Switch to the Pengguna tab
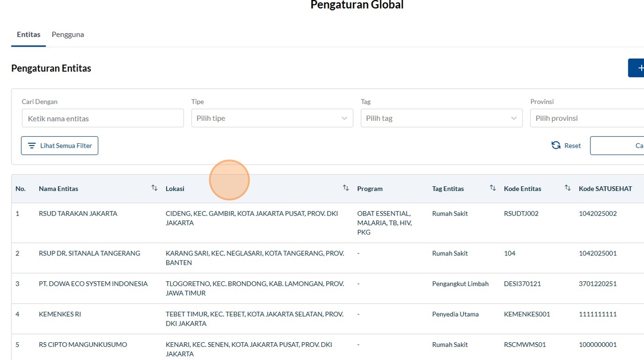This screenshot has height=360, width=644. [x=68, y=35]
